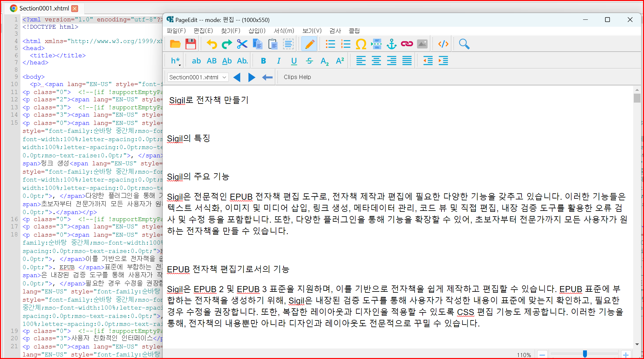This screenshot has width=644, height=359.
Task: Open the Find magnifier tool
Action: [464, 44]
